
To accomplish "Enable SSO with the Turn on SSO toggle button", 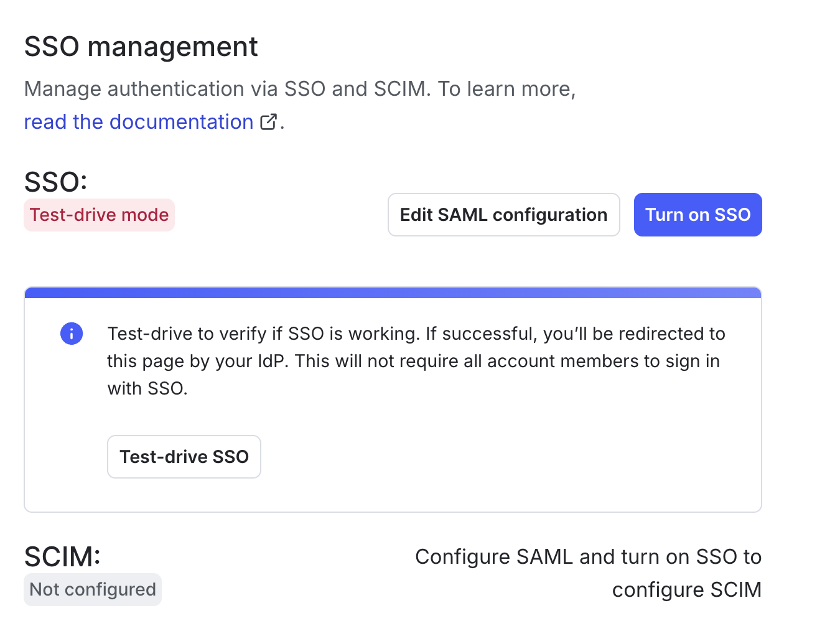I will (698, 215).
